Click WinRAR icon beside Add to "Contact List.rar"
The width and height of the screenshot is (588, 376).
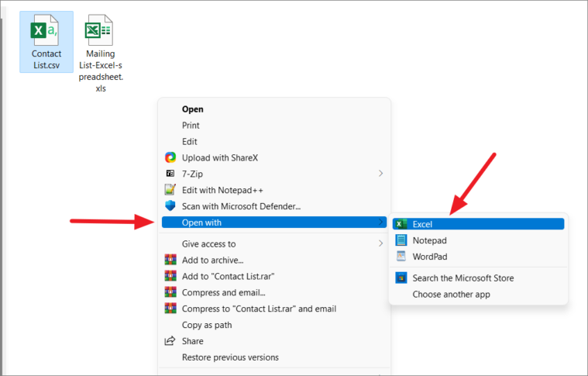pos(170,276)
